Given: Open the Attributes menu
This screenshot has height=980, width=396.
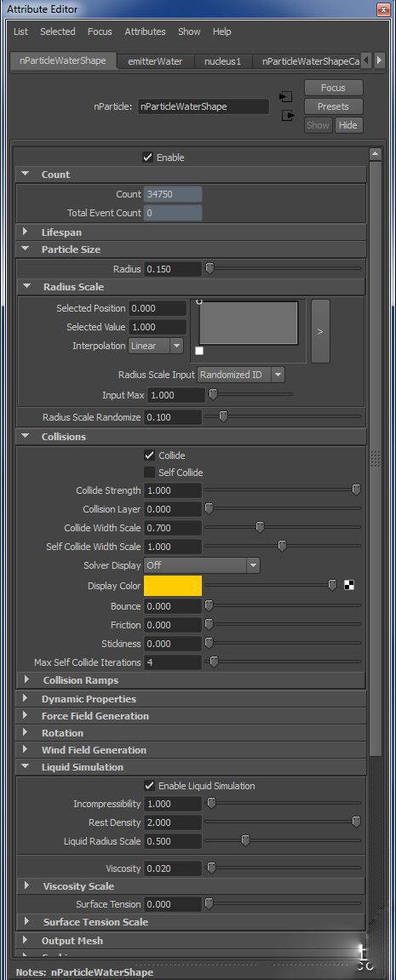Looking at the screenshot, I should [x=145, y=32].
